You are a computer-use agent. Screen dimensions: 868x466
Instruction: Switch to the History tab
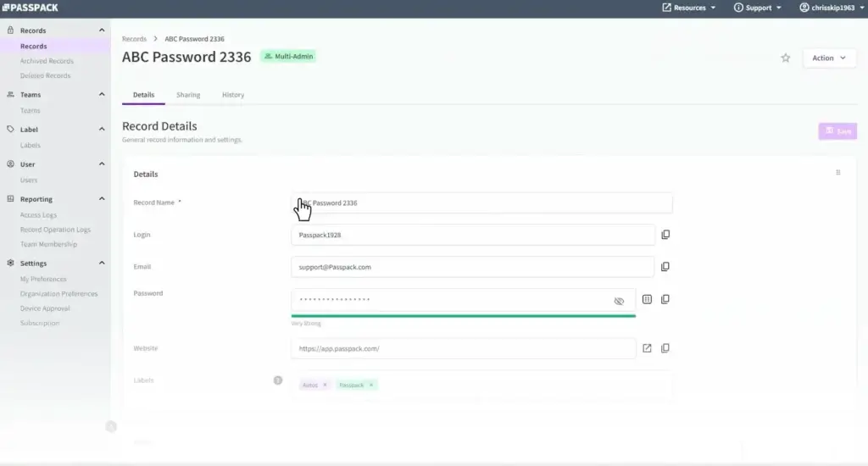pos(233,95)
